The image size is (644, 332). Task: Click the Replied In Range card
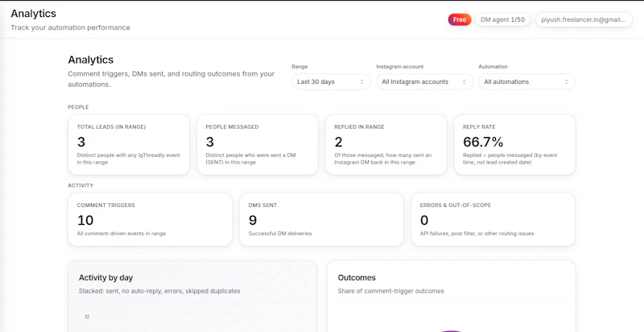386,144
